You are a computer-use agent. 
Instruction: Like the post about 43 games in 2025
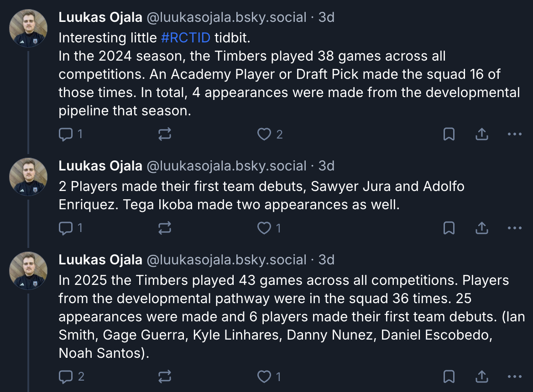pyautogui.click(x=264, y=377)
